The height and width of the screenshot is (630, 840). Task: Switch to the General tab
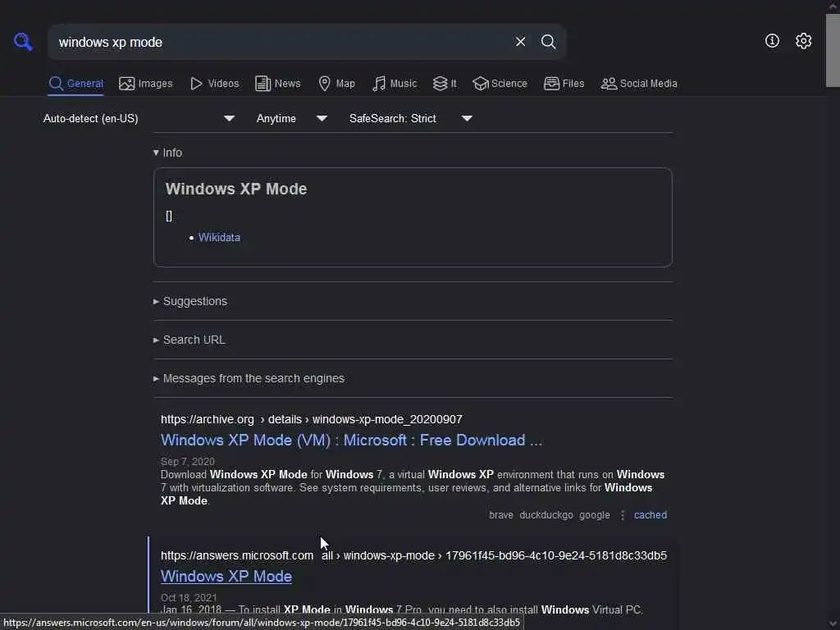pyautogui.click(x=75, y=84)
